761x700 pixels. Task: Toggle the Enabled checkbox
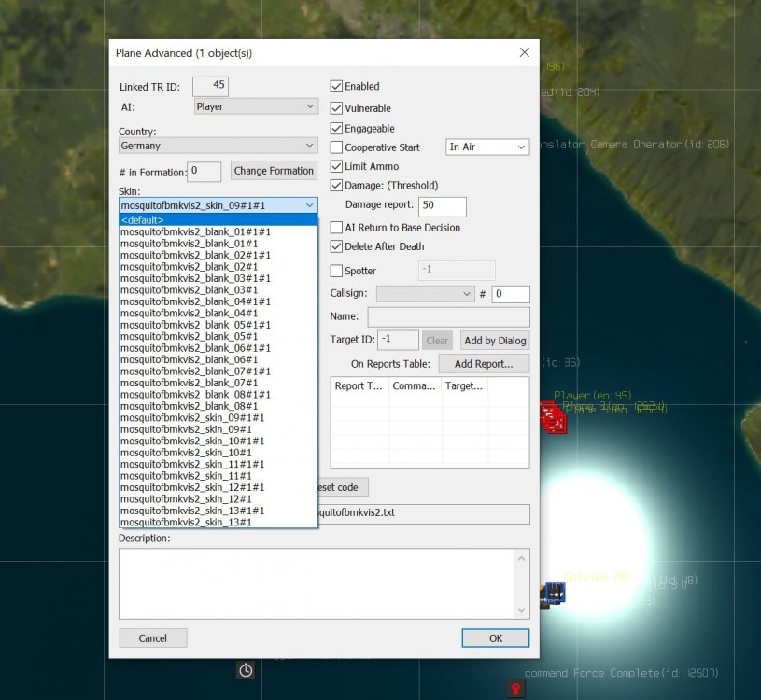(337, 86)
